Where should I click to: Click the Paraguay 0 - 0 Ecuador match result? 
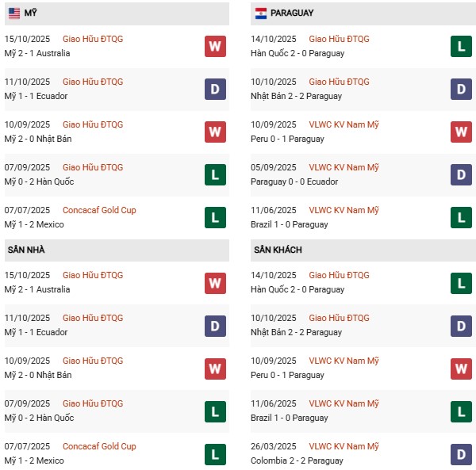tap(296, 182)
